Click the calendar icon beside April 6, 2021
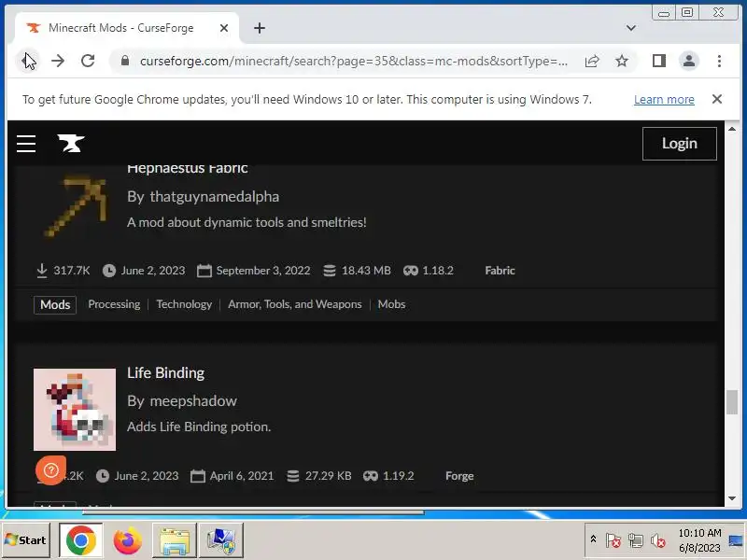The width and height of the screenshot is (747, 560). (x=198, y=476)
